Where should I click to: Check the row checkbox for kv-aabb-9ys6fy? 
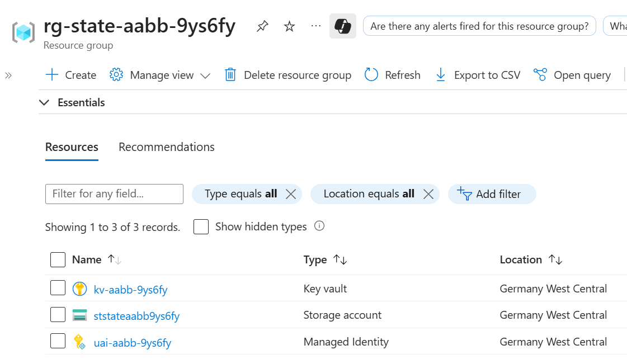[58, 287]
